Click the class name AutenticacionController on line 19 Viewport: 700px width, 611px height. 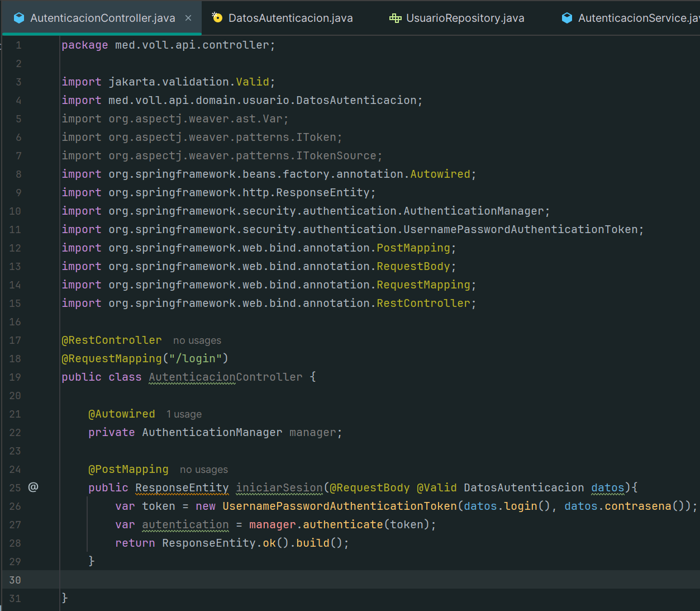[x=226, y=377]
